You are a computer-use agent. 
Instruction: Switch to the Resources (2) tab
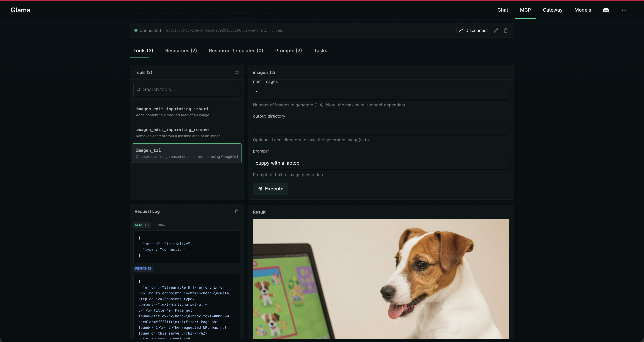click(181, 51)
